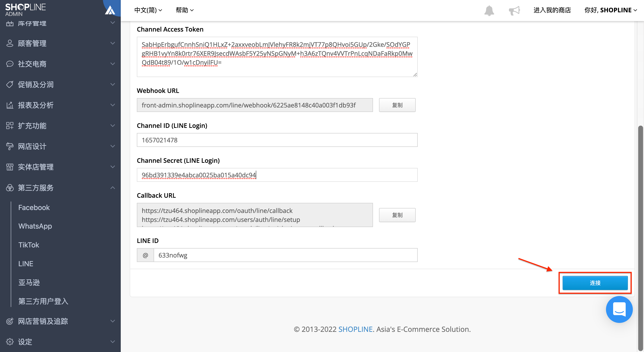Click the @ prefix of LINE ID
Screen dimensions: 644x352
tap(145, 255)
